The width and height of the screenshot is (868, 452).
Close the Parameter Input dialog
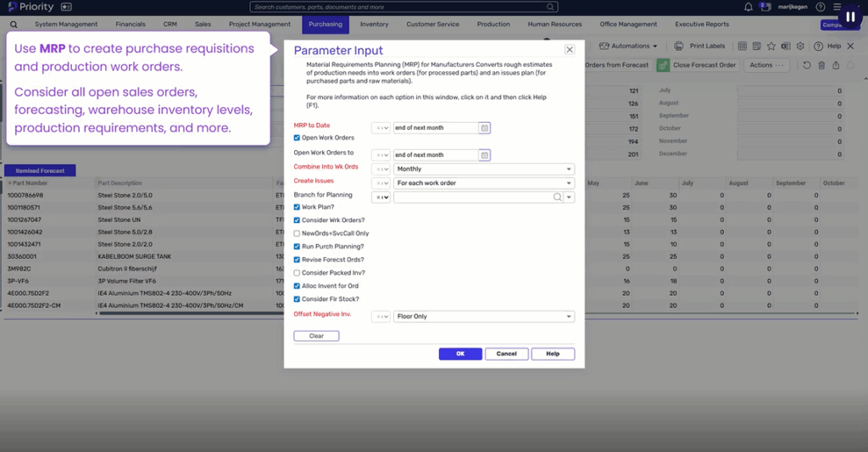[569, 50]
